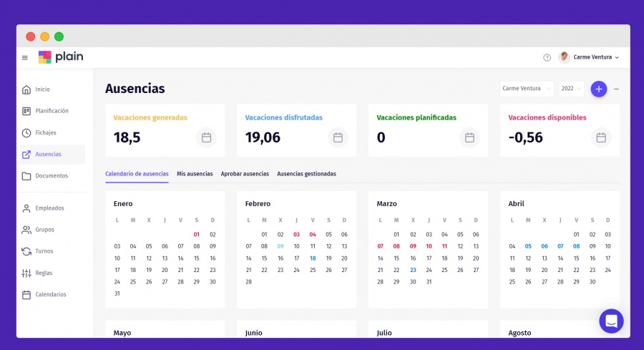This screenshot has height=350, width=644.
Task: Click calendar icon in Vacaciones generadas card
Action: [206, 137]
